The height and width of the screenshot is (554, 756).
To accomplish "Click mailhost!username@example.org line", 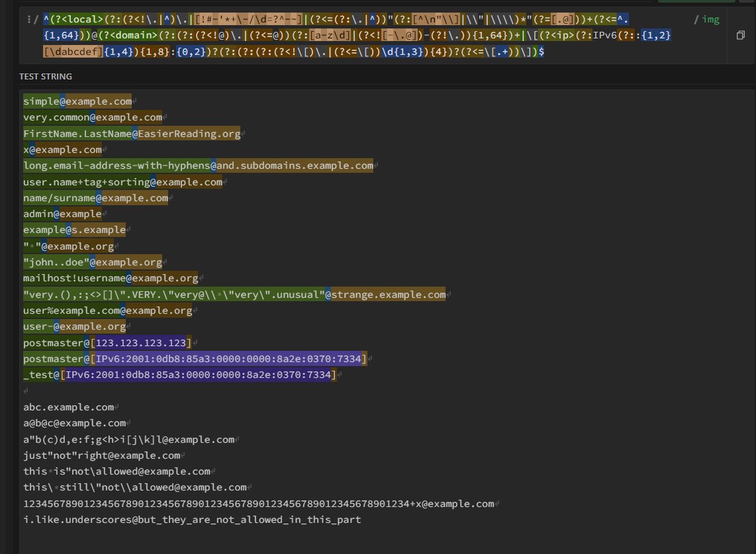I will 111,278.
